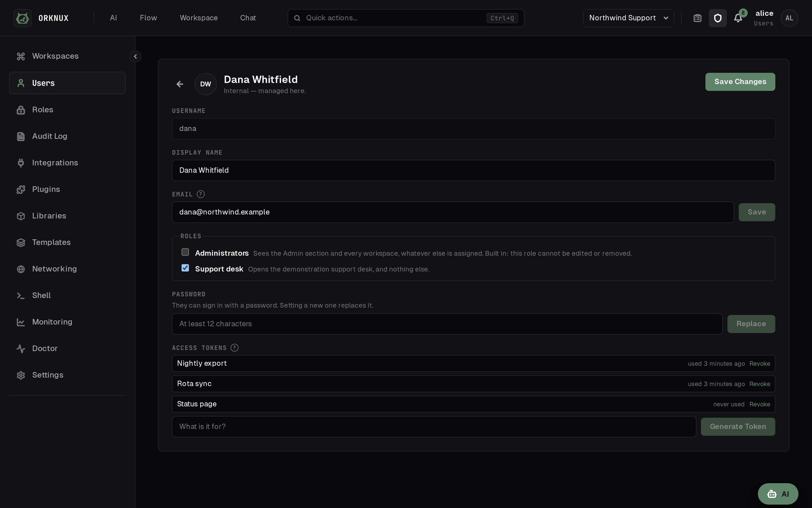Click the new password input field

point(447,324)
